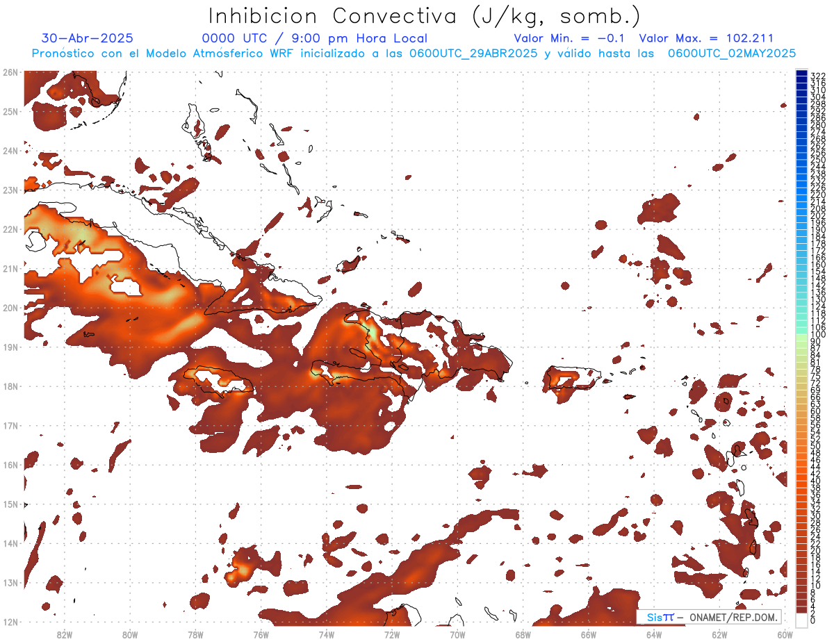
Task: Click the '19N' latitude label
Action: [x=10, y=347]
